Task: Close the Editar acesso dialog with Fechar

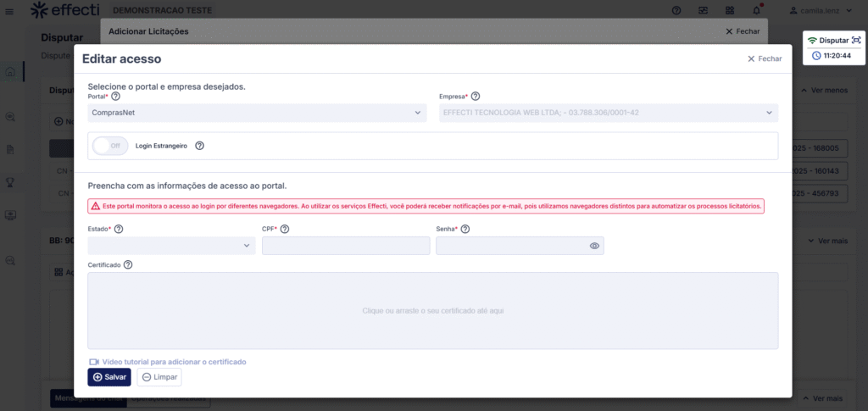Action: click(764, 58)
